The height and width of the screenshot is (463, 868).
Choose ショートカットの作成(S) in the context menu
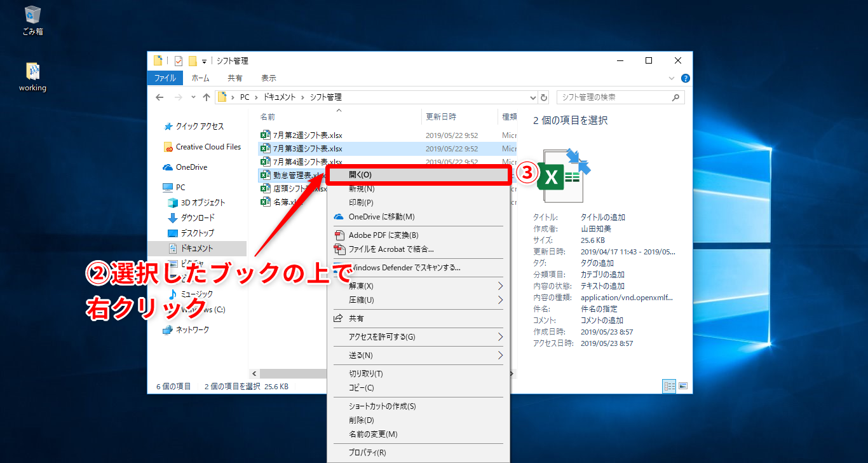coord(418,406)
